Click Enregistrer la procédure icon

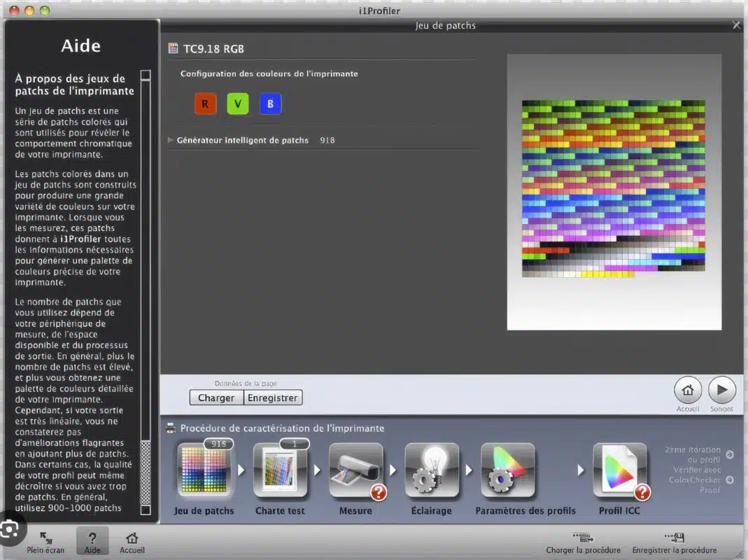675,538
